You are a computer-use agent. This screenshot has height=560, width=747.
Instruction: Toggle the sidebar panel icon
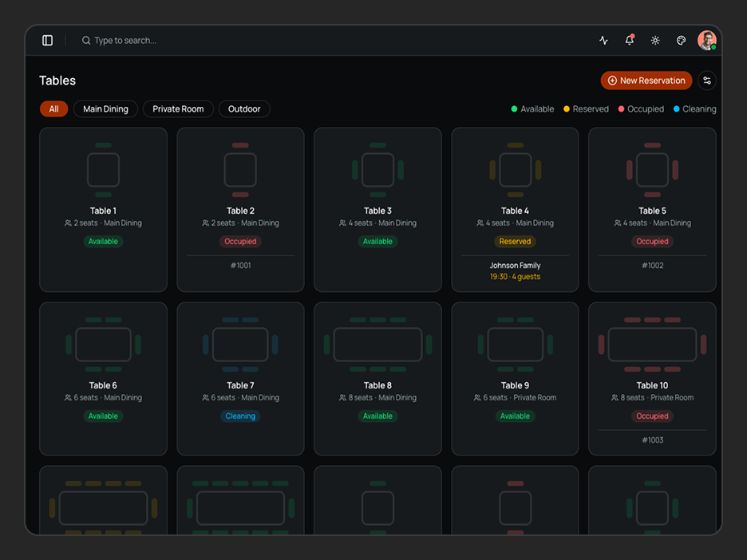tap(47, 41)
